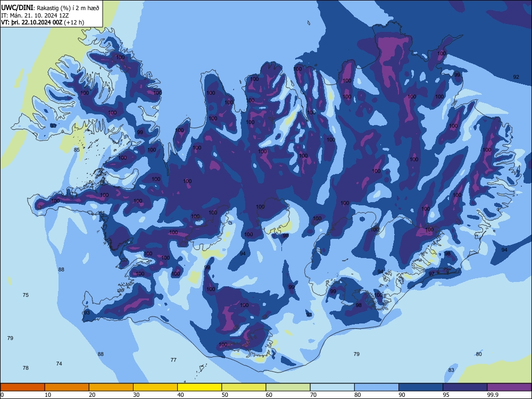The image size is (532, 399).
Task: Click the '70' legend tick label
Action: point(313,395)
